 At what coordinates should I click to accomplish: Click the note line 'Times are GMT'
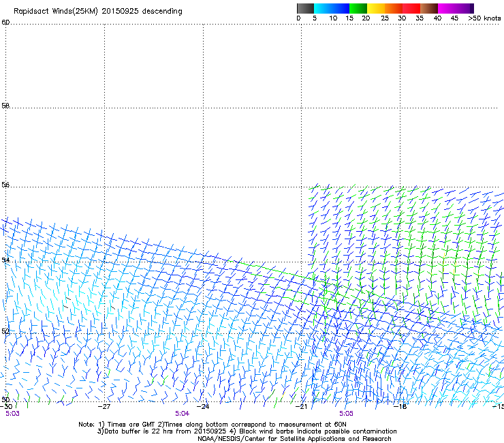click(131, 425)
